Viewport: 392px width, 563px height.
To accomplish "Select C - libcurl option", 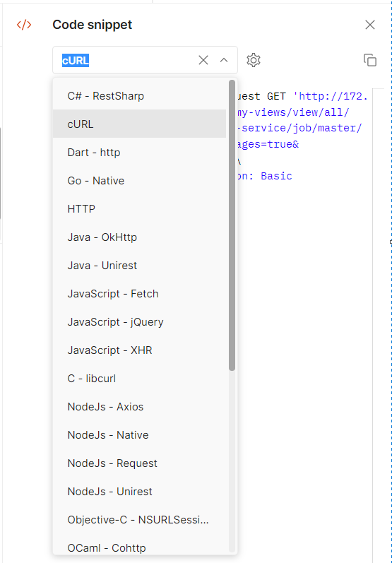I will click(140, 379).
